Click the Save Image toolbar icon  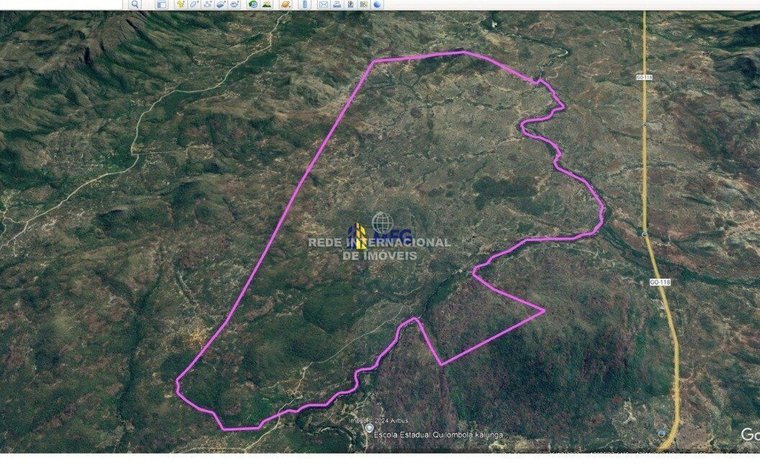352,5
